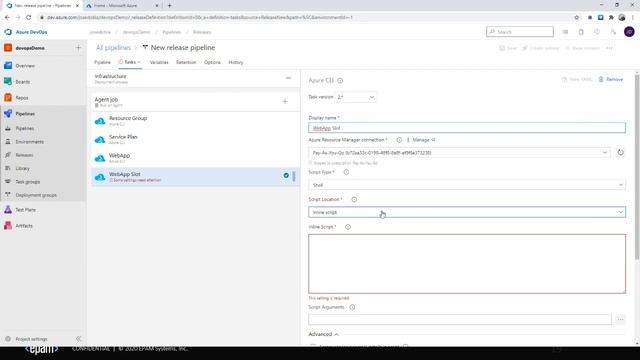Click the Create release button
Image resolution: width=640 pixels, height=360 pixels.
click(x=541, y=48)
